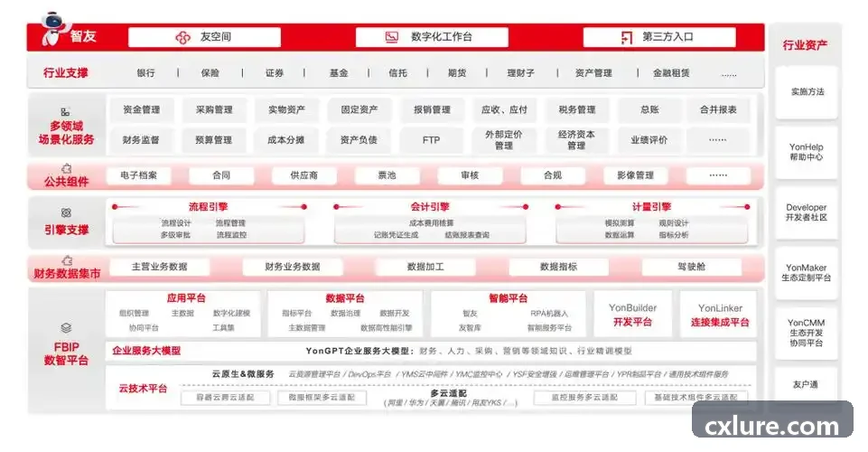Click the 数据平台 heading
The width and height of the screenshot is (868, 452).
click(x=345, y=298)
